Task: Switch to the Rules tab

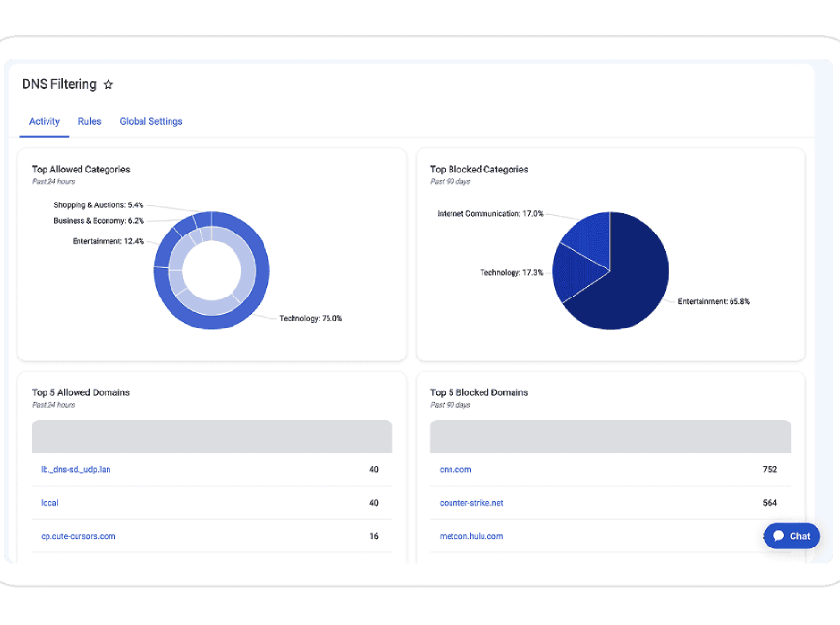Action: click(89, 122)
